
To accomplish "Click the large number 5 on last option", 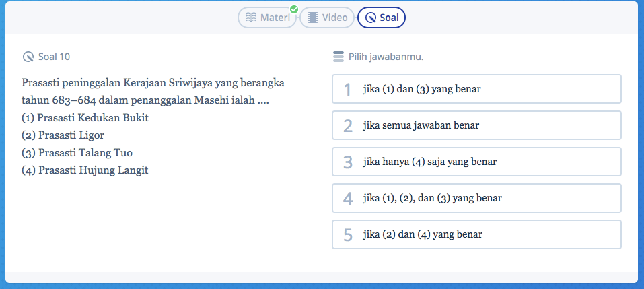I will [x=348, y=235].
